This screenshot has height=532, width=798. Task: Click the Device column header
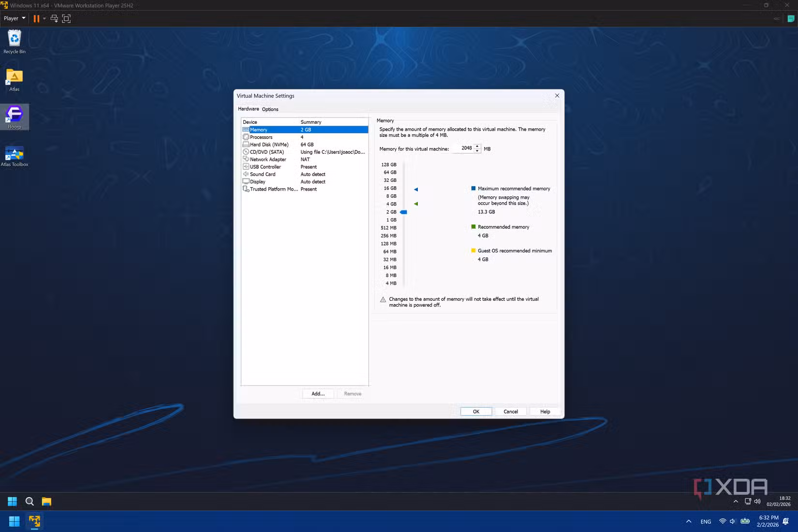pyautogui.click(x=270, y=122)
